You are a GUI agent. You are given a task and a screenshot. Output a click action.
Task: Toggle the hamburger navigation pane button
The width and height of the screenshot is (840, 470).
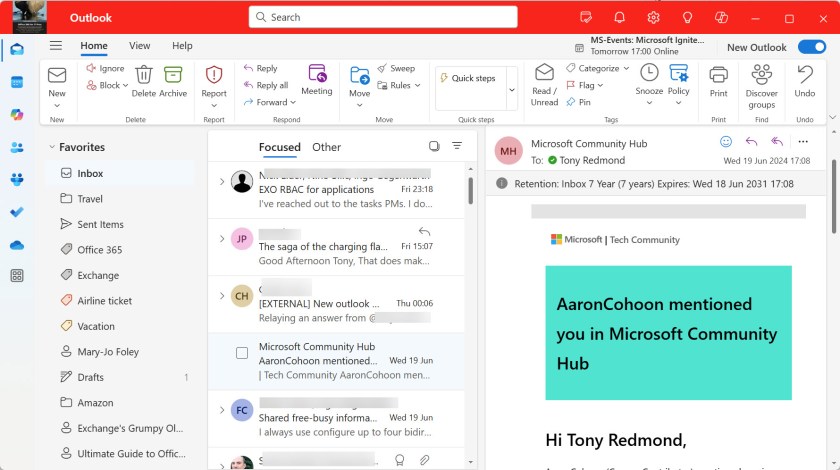click(x=56, y=46)
